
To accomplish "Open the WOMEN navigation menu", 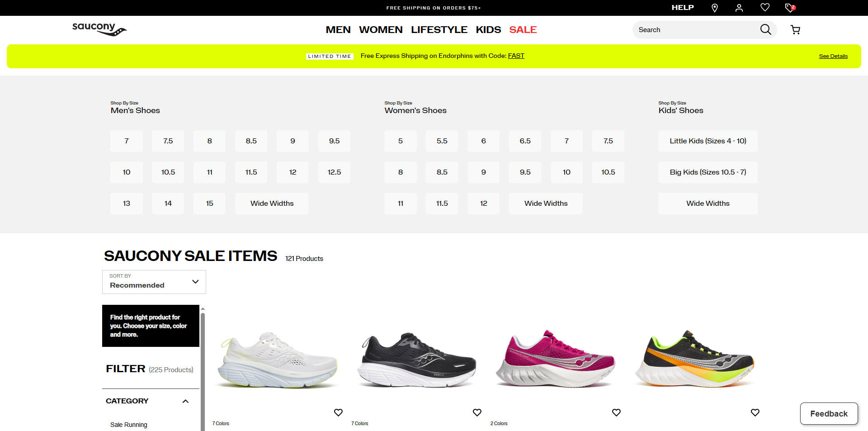I will coord(381,29).
